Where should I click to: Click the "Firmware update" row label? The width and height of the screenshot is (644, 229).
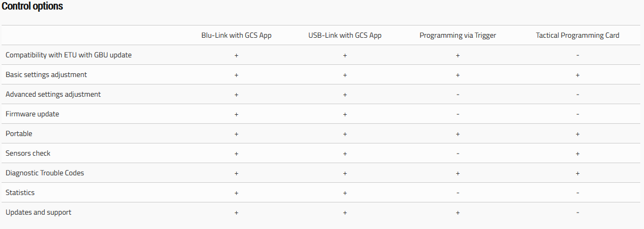point(32,114)
